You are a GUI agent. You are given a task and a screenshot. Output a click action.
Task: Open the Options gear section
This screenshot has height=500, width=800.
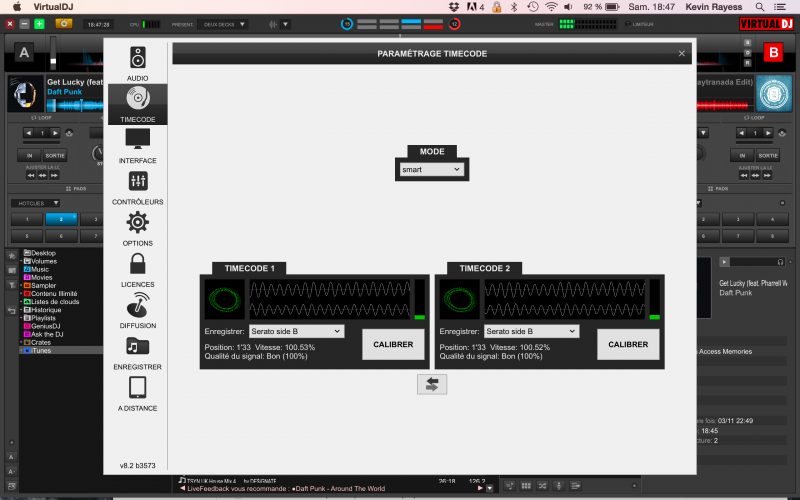pyautogui.click(x=137, y=229)
